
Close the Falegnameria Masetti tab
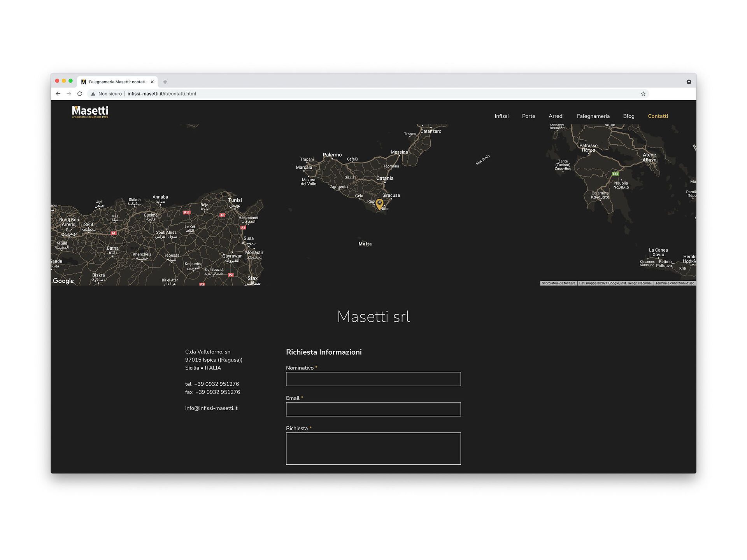tap(152, 82)
